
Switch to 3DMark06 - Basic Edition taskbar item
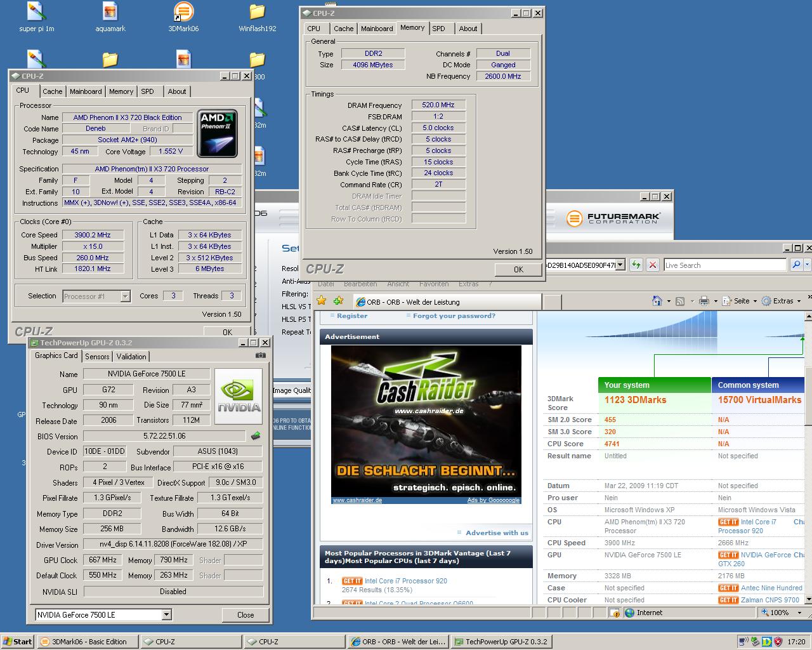click(x=88, y=642)
